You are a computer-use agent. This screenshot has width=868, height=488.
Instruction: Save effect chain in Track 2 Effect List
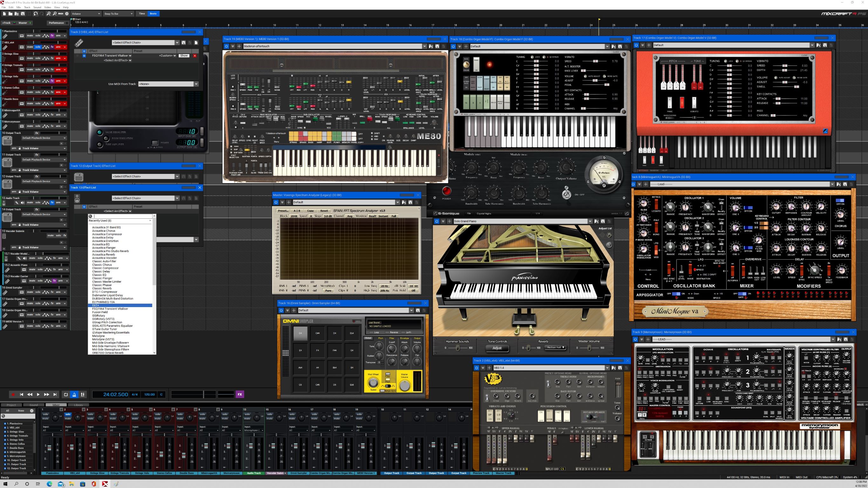183,43
